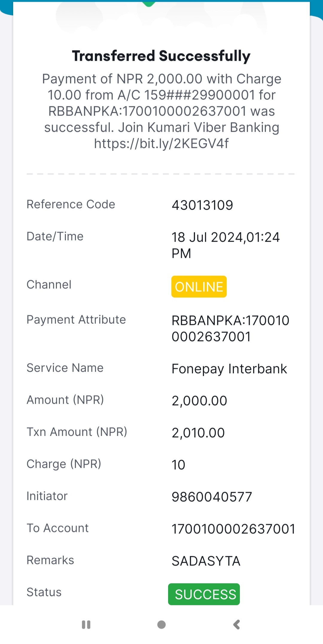This screenshot has width=323, height=644.
Task: Select the Amount value 2,000.00
Action: click(199, 401)
